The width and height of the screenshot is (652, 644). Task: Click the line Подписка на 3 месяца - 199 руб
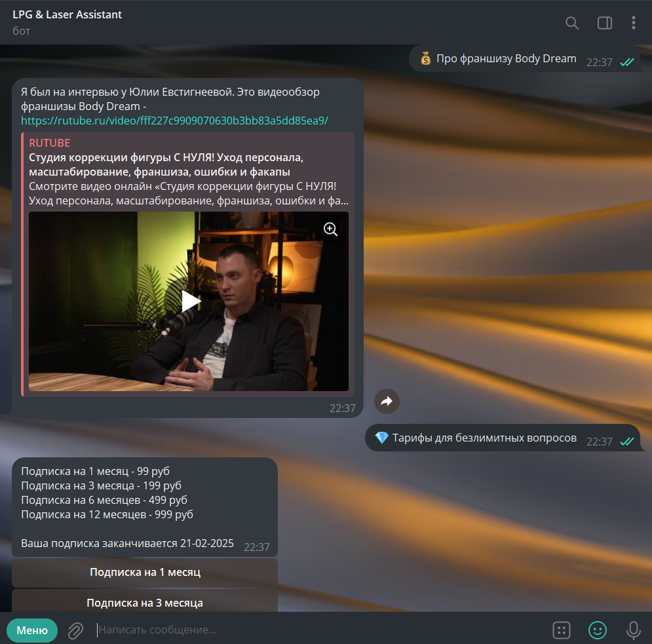point(102,485)
